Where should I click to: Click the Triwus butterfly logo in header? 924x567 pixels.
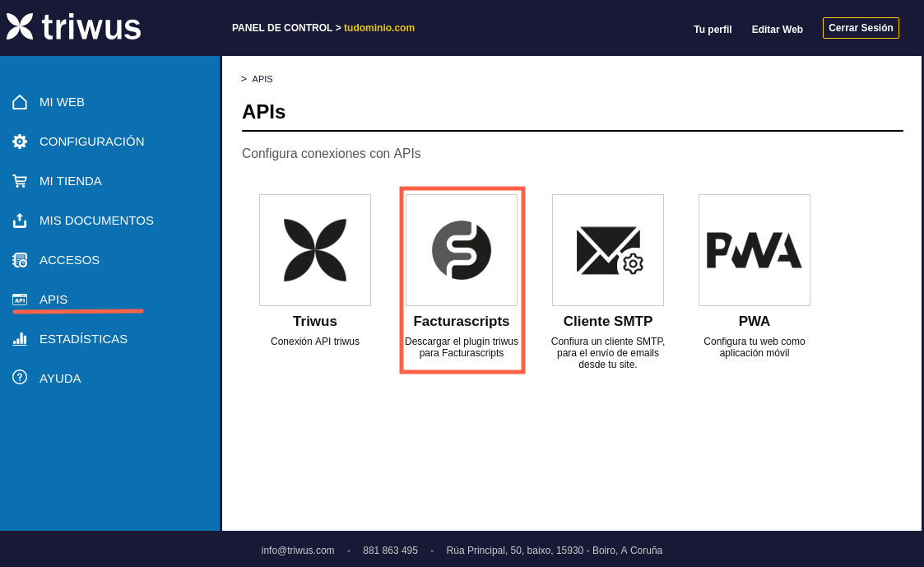point(20,26)
